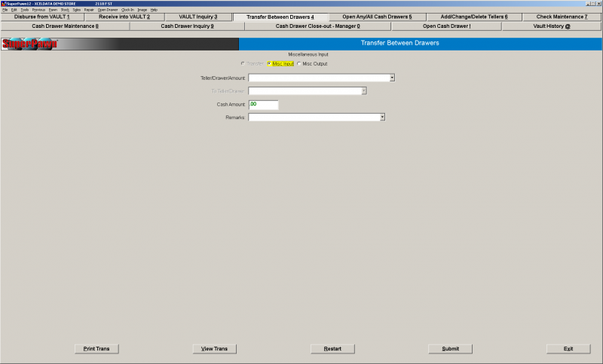This screenshot has width=603, height=364.
Task: Hit the Restart button
Action: (x=332, y=349)
